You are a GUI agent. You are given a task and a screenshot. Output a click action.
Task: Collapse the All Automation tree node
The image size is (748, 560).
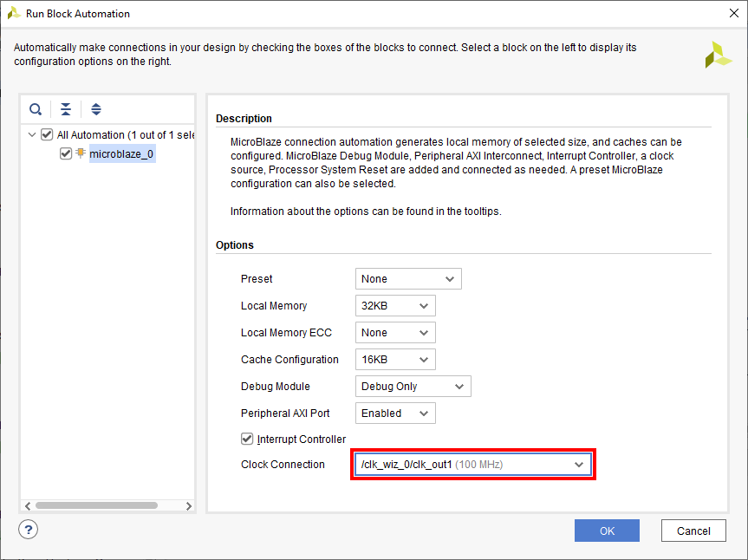(32, 135)
